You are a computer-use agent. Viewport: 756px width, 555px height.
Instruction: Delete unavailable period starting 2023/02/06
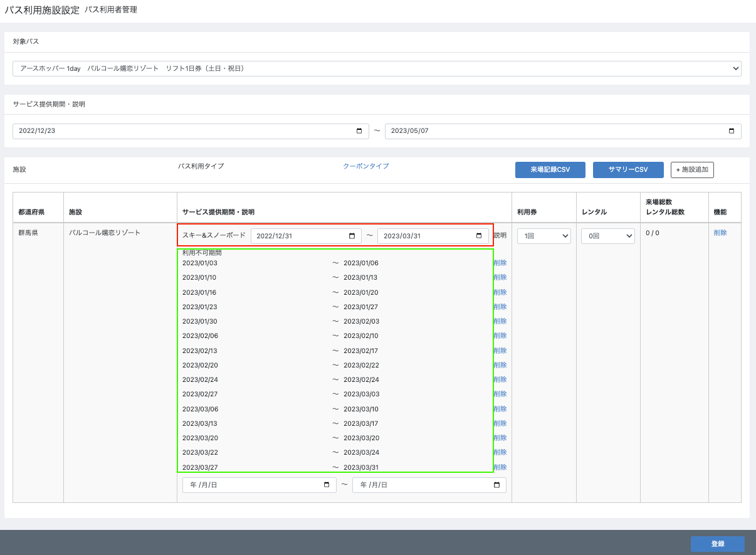click(x=500, y=336)
